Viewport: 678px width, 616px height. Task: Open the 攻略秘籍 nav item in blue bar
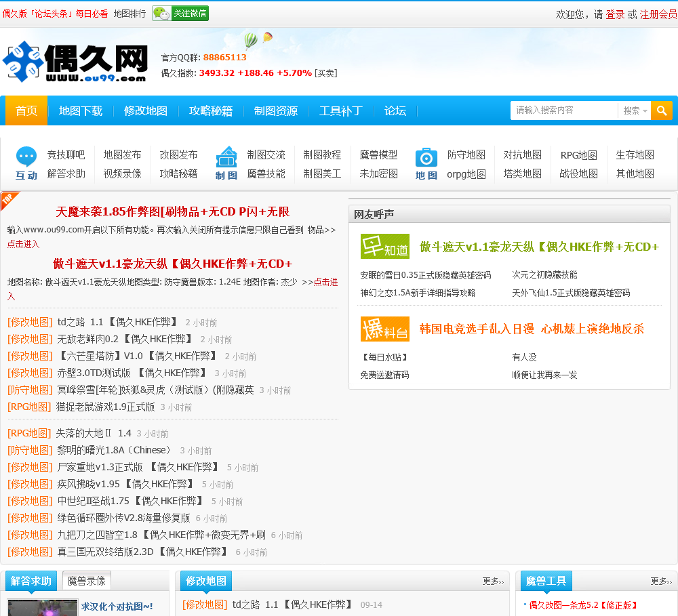click(211, 110)
